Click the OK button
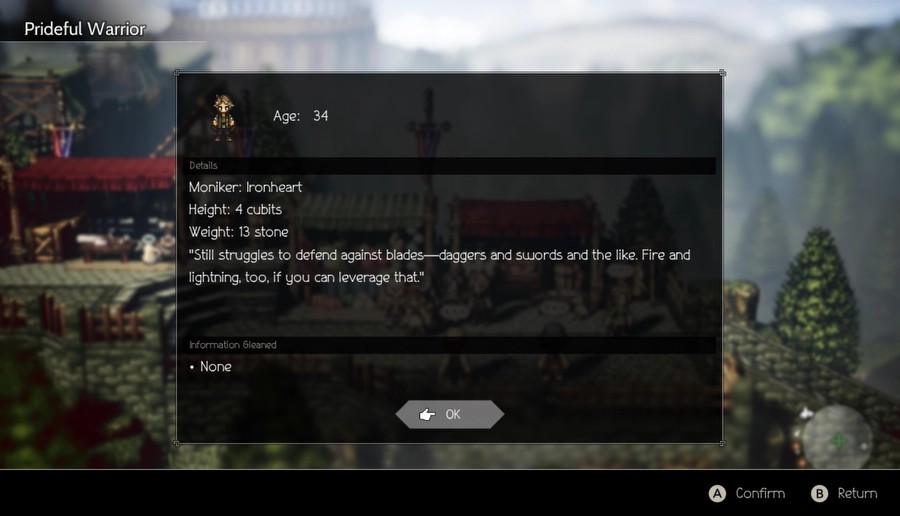Screen dimensions: 900x516 point(449,414)
